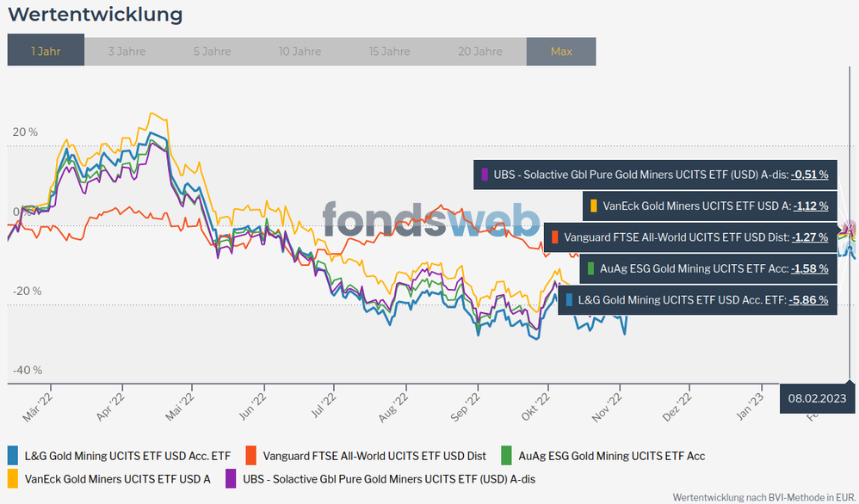This screenshot has width=859, height=504.
Task: Show the 15 Jahre performance range
Action: pos(390,51)
